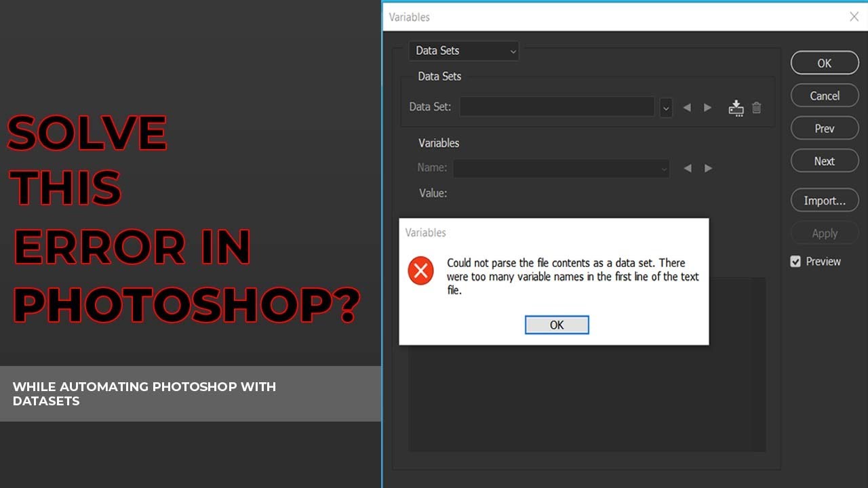Viewport: 868px width, 488px height.
Task: Click the 'Data Sets' group heading label
Action: pos(439,77)
